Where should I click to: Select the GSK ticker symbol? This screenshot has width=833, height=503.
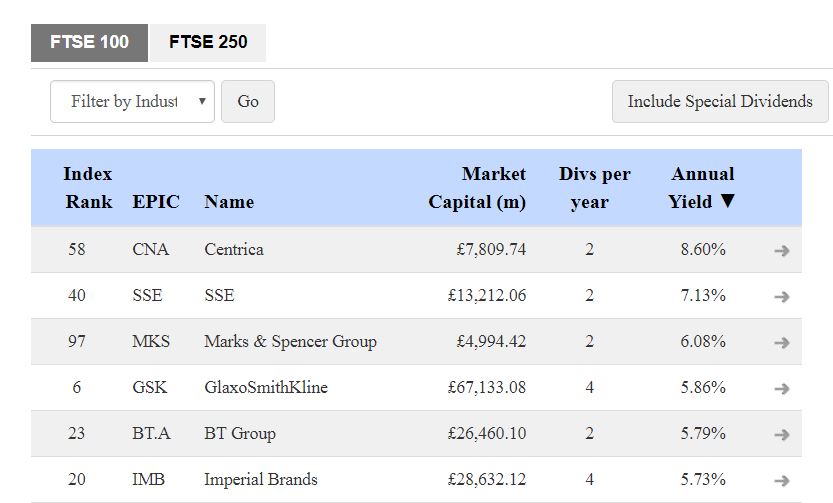(x=150, y=388)
